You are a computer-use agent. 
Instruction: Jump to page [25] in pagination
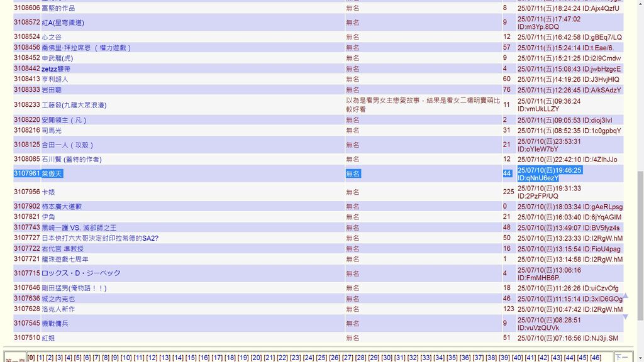tap(321, 358)
